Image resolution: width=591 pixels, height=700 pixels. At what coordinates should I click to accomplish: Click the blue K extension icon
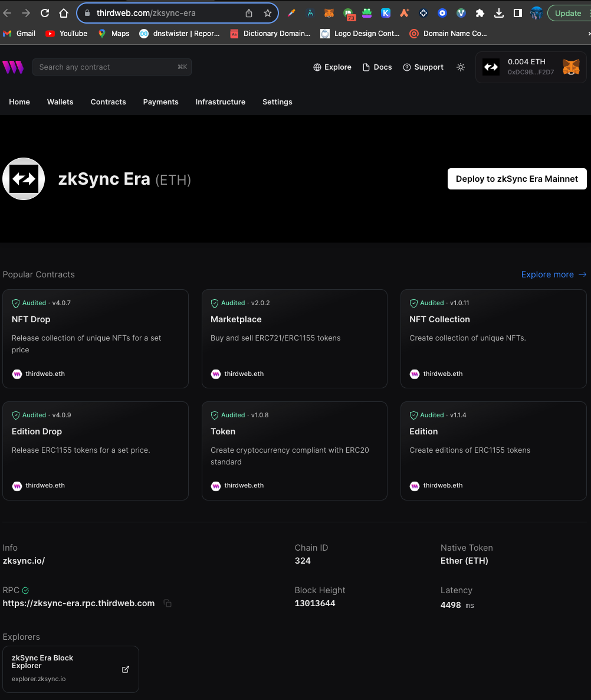[x=386, y=14]
